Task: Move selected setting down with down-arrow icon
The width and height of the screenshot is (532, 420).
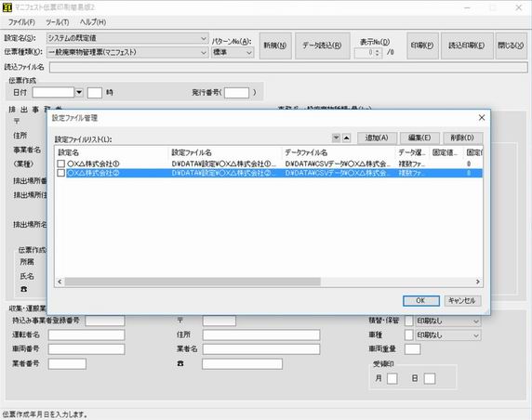Action: click(x=336, y=138)
